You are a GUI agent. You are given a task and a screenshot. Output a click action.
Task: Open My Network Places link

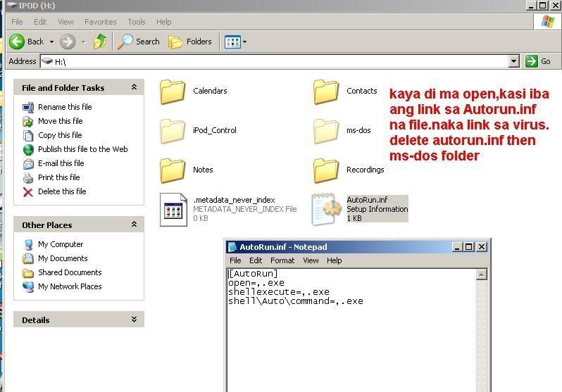click(x=69, y=286)
